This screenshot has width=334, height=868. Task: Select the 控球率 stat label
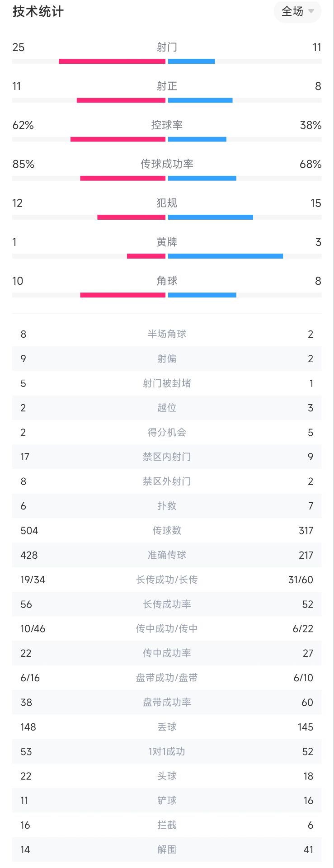167,125
